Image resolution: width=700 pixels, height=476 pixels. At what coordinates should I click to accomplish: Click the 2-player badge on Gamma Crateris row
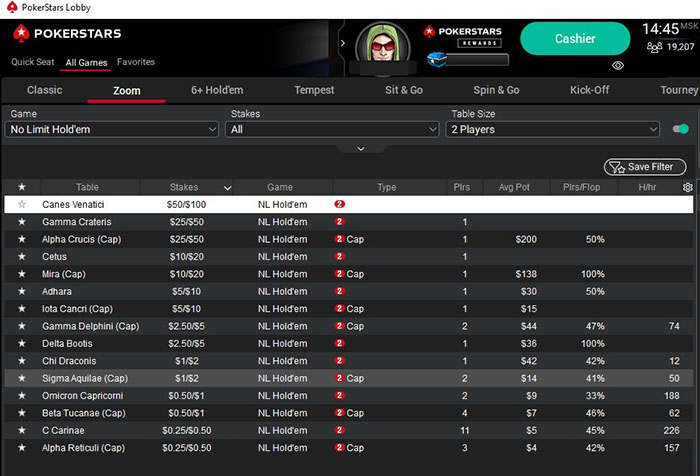coord(339,221)
